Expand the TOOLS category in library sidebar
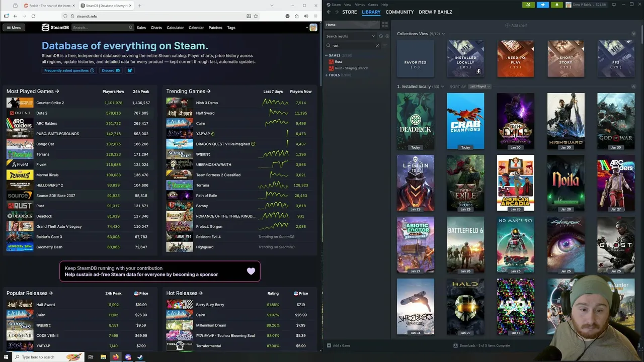This screenshot has height=362, width=644. pyautogui.click(x=327, y=75)
